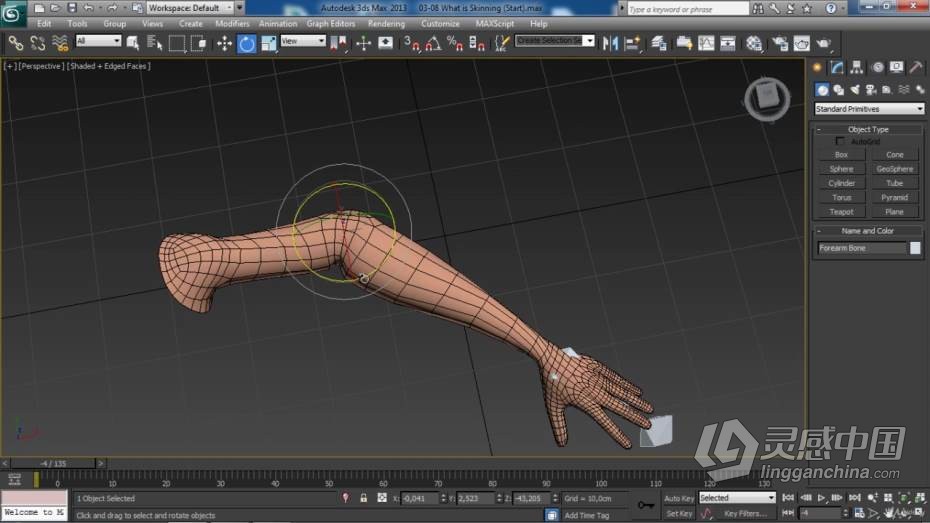
Task: Open the Schematic View icon
Action: click(728, 43)
